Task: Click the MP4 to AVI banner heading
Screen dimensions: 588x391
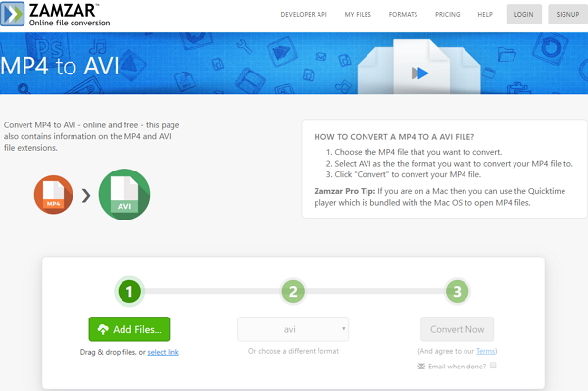Action: coord(60,66)
